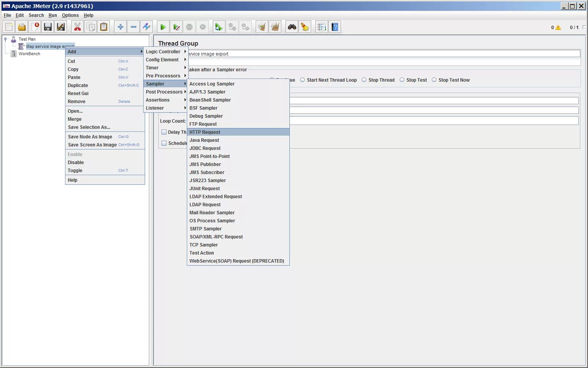Start the test with green play icon
Screen dimensions: 588x368
point(163,27)
